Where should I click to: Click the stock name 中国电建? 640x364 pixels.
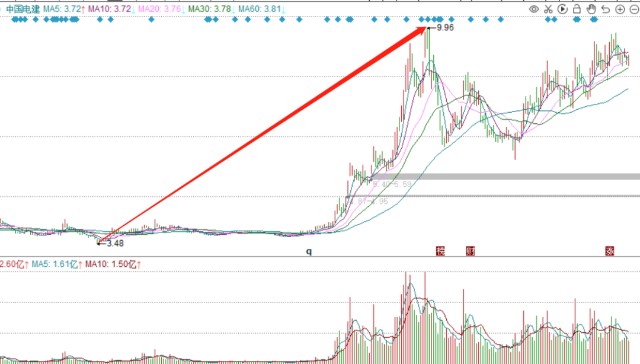pyautogui.click(x=23, y=9)
